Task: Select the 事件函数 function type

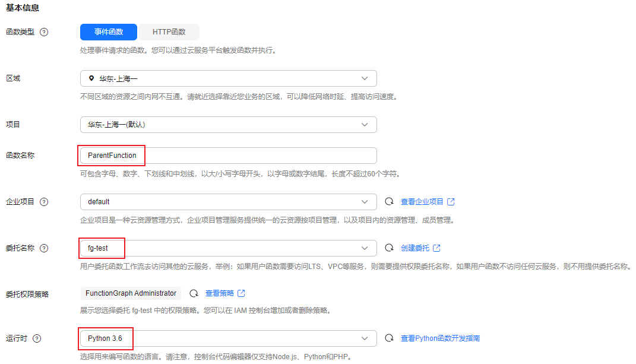Action: (x=109, y=32)
